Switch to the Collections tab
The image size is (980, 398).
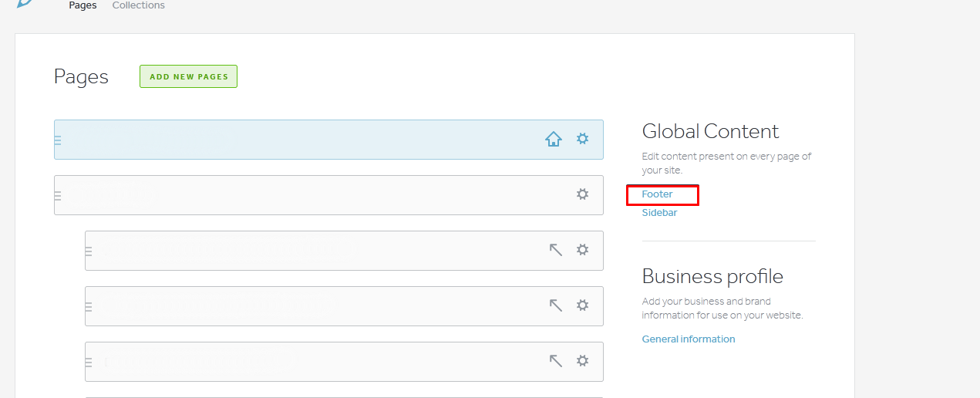(139, 5)
